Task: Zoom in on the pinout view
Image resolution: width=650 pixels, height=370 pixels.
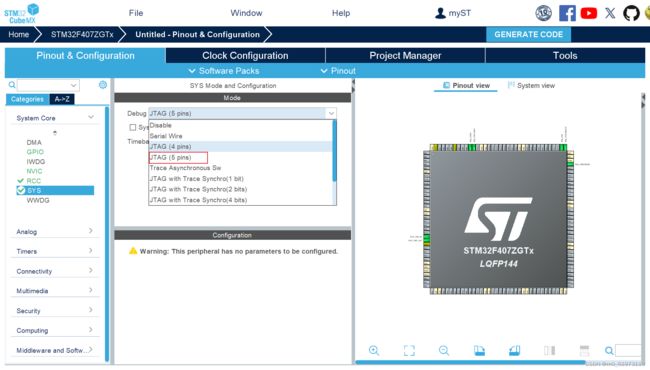Action: point(374,351)
